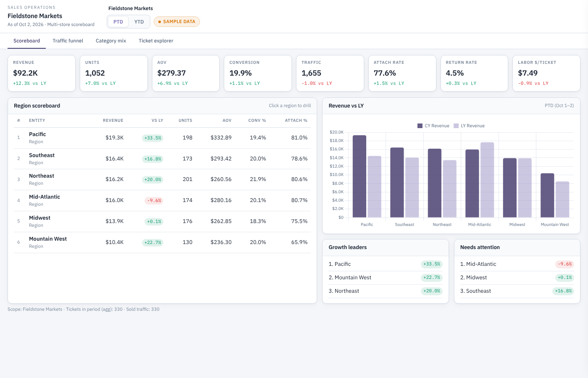Click the REVENUE column header in table
Viewport: 588px width, 378px height.
(113, 121)
